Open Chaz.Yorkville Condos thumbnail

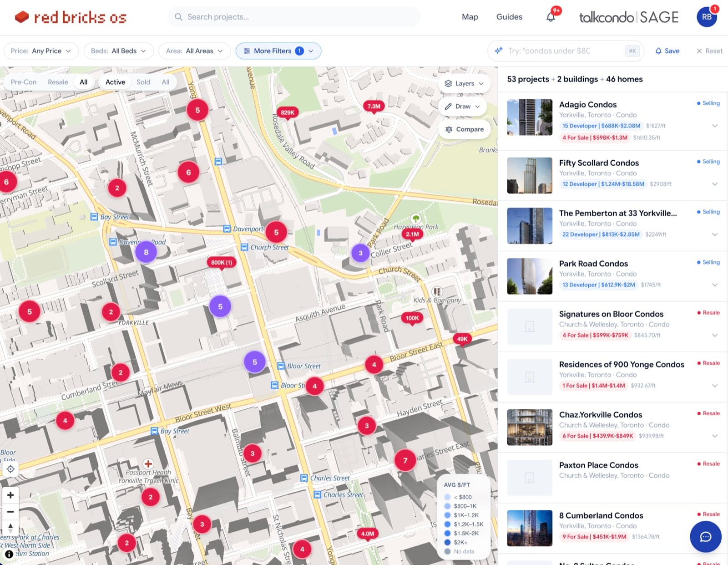pyautogui.click(x=530, y=427)
